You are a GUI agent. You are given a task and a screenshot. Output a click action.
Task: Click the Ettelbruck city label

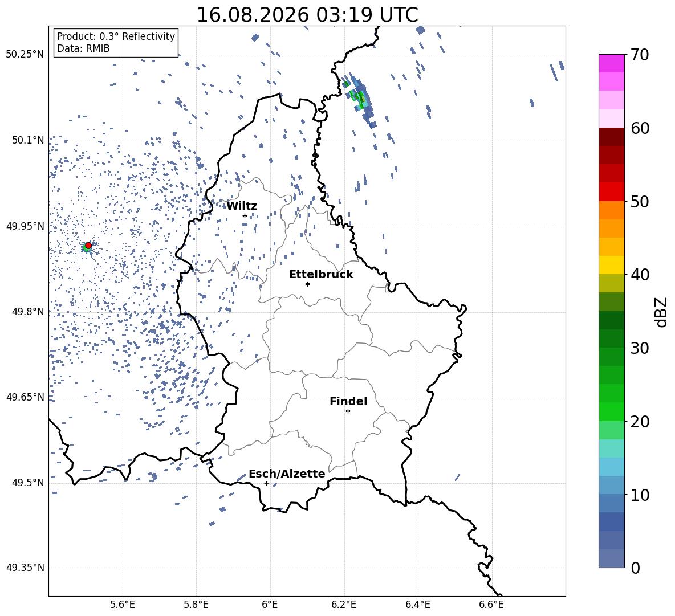click(x=321, y=275)
